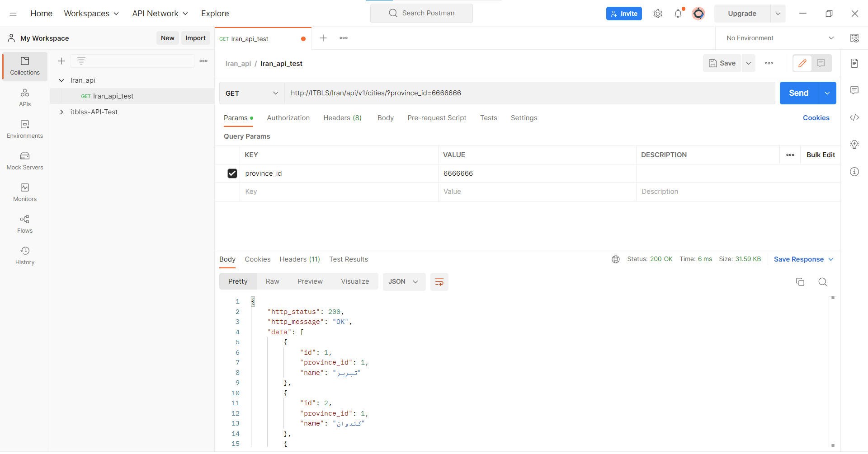Click the Invite button
Viewport: 868px width, 454px height.
click(x=624, y=14)
